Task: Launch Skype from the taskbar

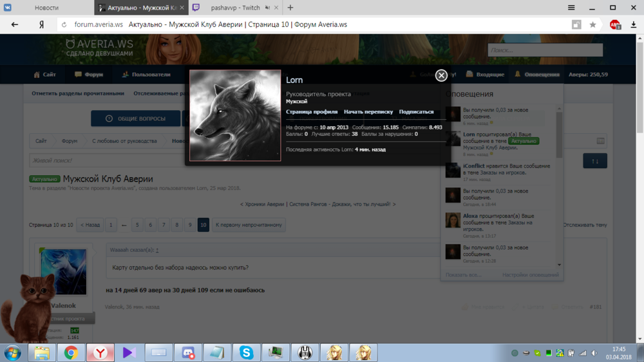Action: [246, 352]
